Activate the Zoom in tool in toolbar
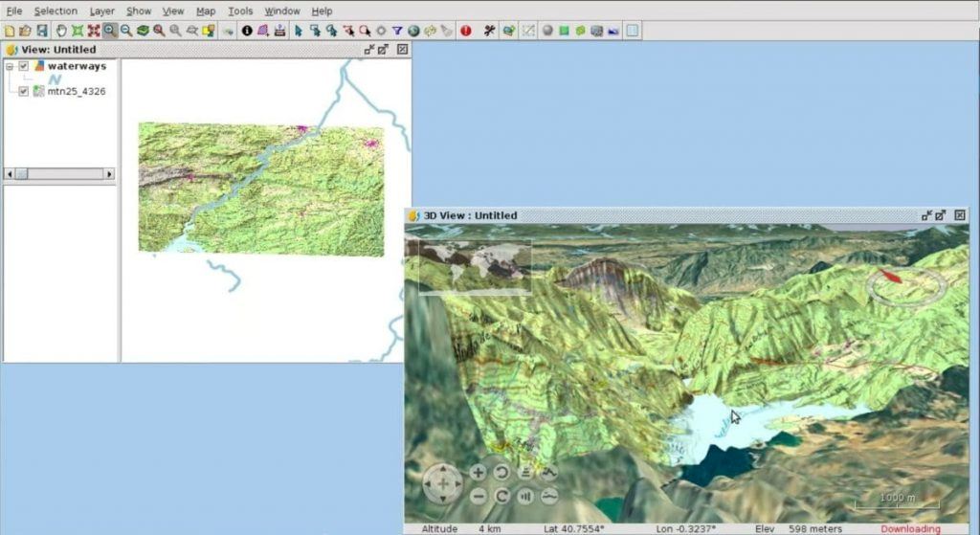 pos(110,31)
